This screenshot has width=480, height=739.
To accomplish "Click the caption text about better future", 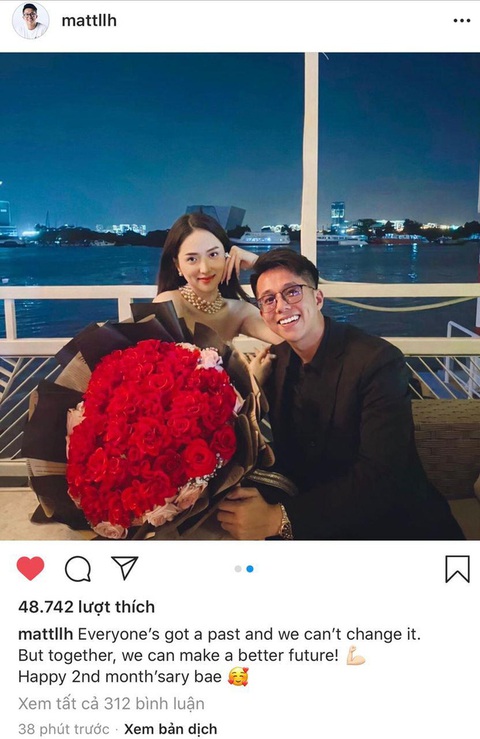I will (178, 656).
